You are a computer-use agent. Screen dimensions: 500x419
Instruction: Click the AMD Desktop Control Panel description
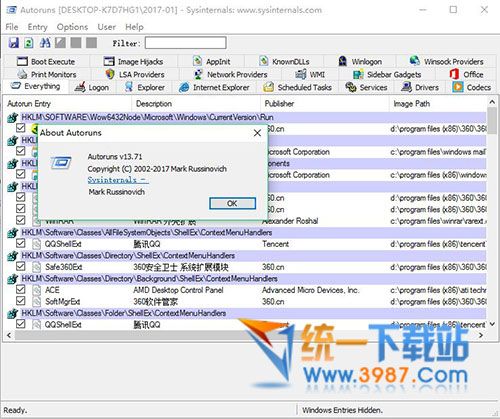tap(178, 290)
